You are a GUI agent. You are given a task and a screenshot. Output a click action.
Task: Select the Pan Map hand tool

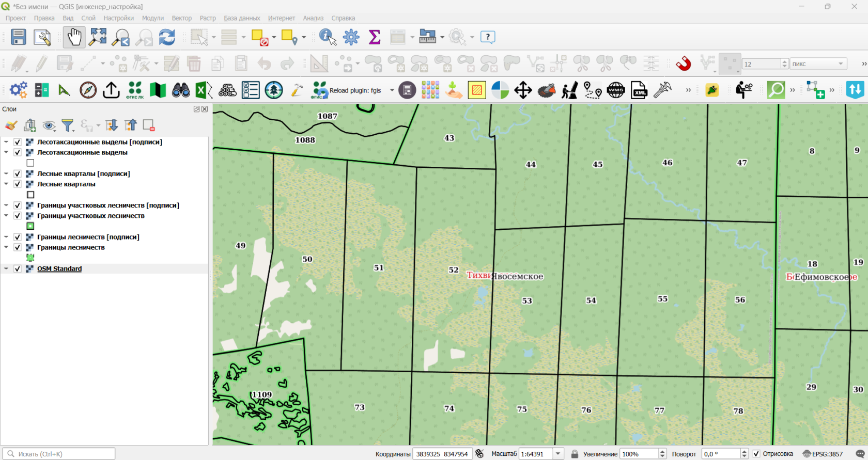click(74, 37)
